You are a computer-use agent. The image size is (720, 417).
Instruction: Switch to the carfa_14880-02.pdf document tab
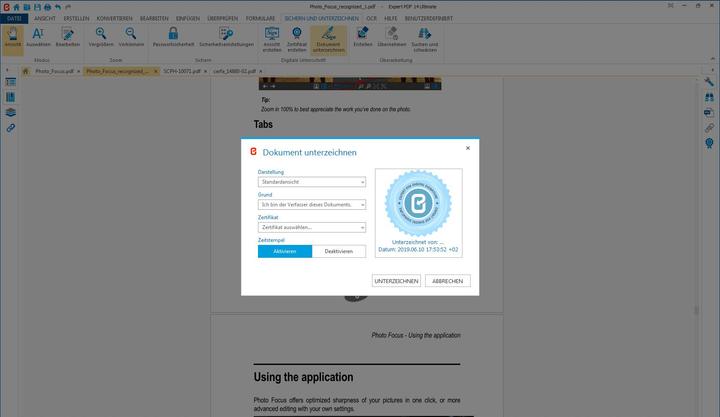pyautogui.click(x=234, y=71)
